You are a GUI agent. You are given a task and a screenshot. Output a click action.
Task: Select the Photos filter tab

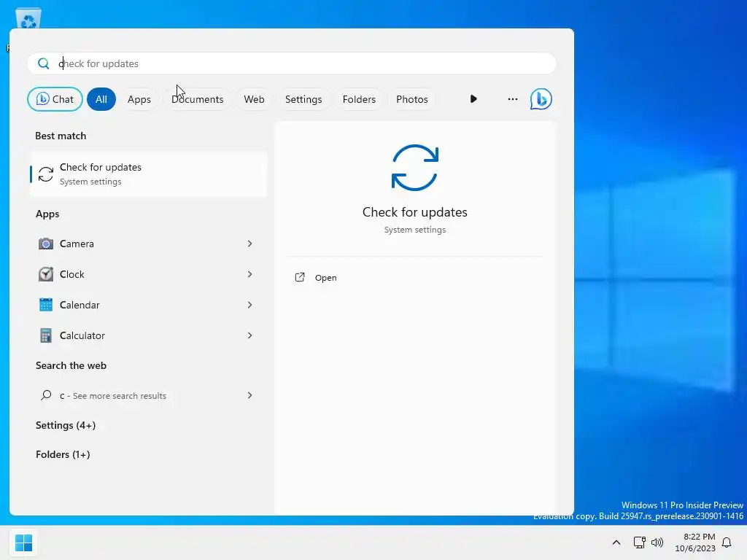point(412,99)
